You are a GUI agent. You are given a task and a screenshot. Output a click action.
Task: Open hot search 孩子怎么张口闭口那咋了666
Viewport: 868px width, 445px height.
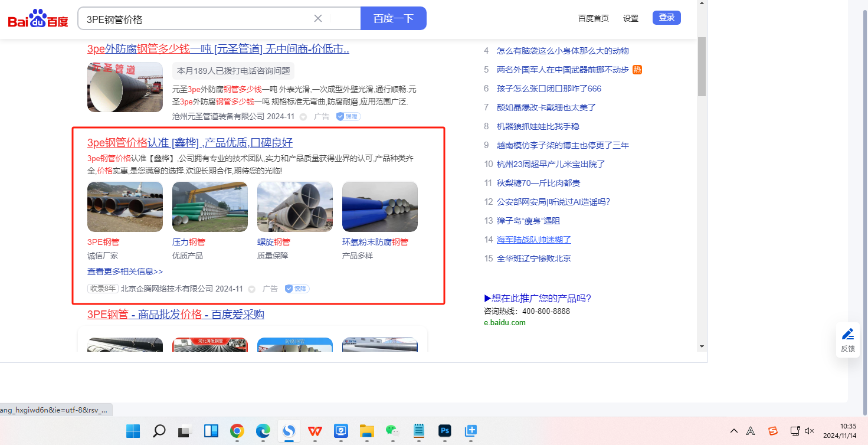coord(549,89)
